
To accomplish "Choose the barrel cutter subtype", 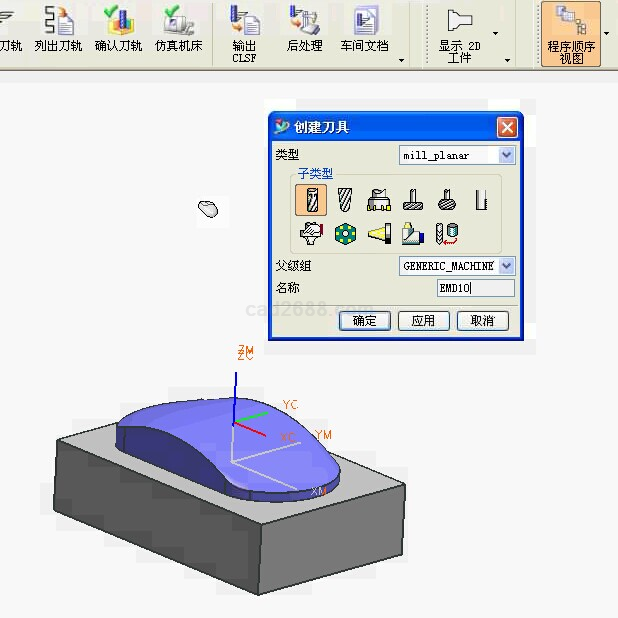I will tap(447, 200).
